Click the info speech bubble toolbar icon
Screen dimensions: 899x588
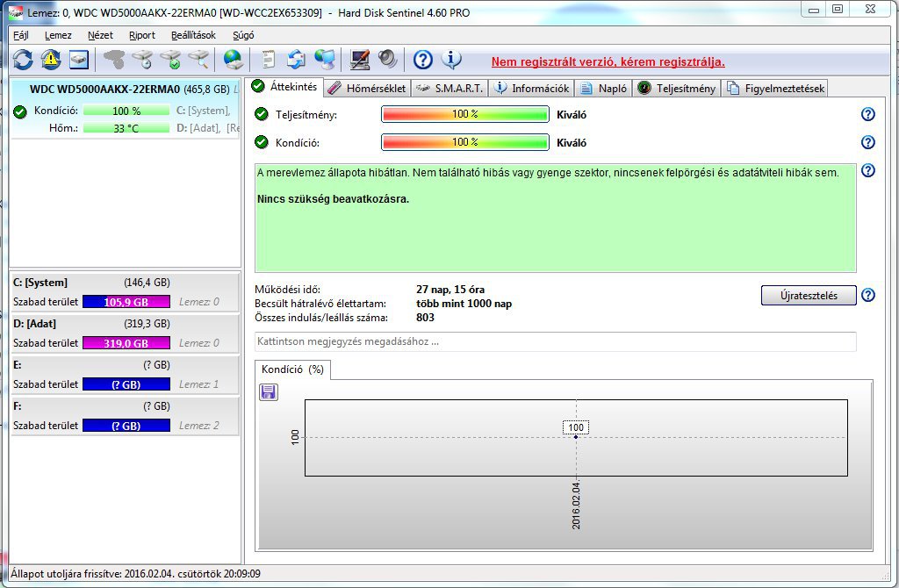[451, 60]
